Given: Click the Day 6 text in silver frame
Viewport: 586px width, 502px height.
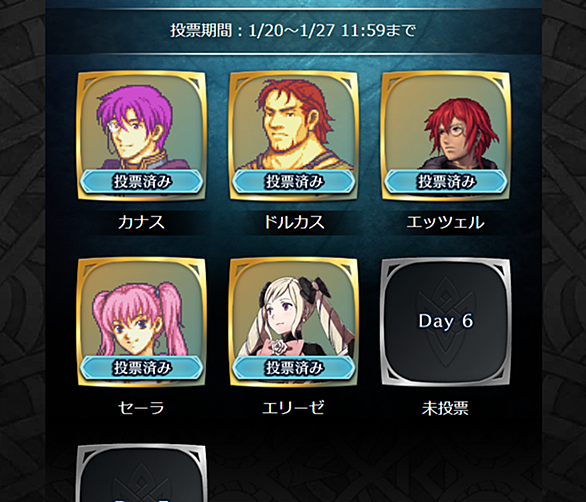Looking at the screenshot, I should [x=445, y=321].
